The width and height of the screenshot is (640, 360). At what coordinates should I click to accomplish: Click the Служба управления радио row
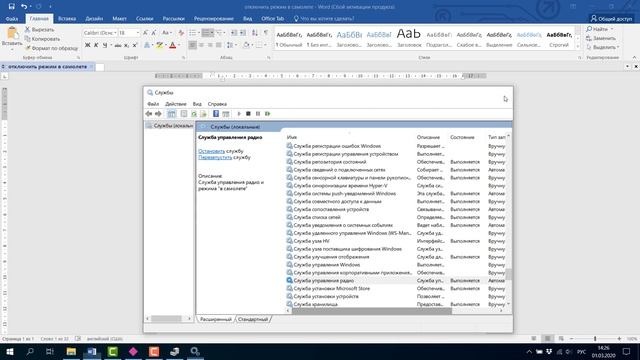(396, 281)
